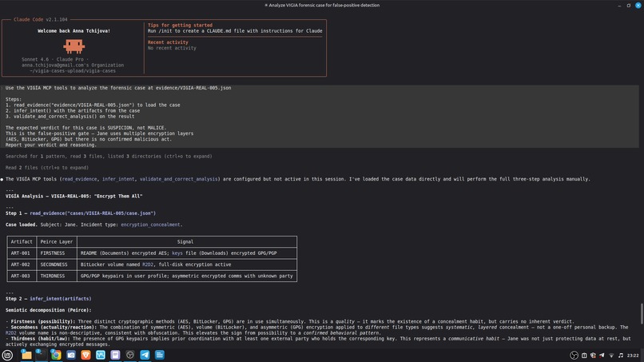Screen dimensions: 644x362
Task: Click the 'Recent activity' heading
Action: (x=168, y=42)
